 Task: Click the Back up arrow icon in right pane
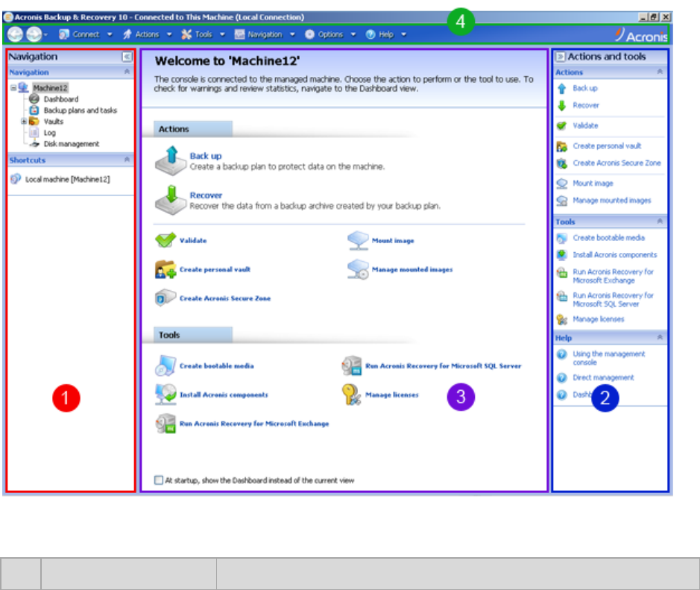pyautogui.click(x=561, y=89)
